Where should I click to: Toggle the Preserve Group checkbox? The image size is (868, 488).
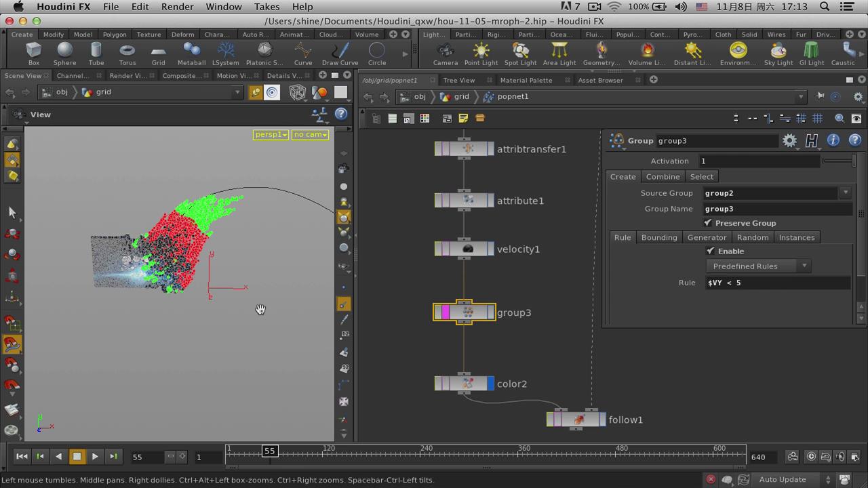(x=708, y=223)
